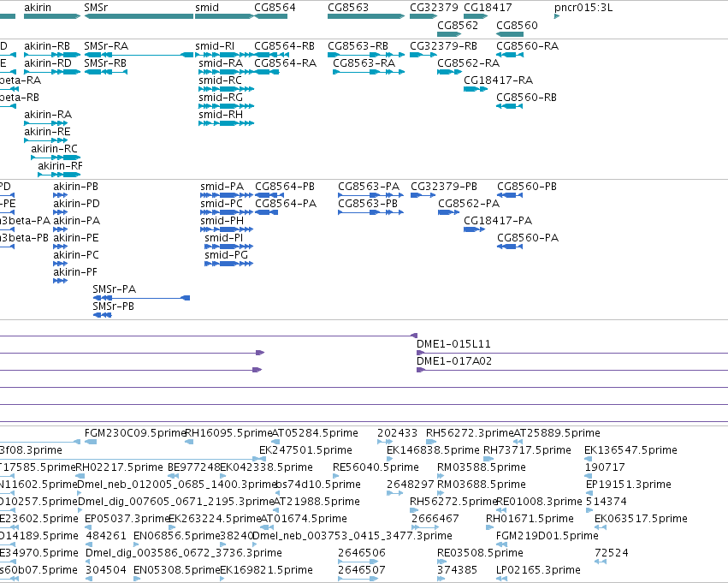Screen dimensions: 728x583
Task: Select the pncr015:3L gene label
Action: pos(583,8)
